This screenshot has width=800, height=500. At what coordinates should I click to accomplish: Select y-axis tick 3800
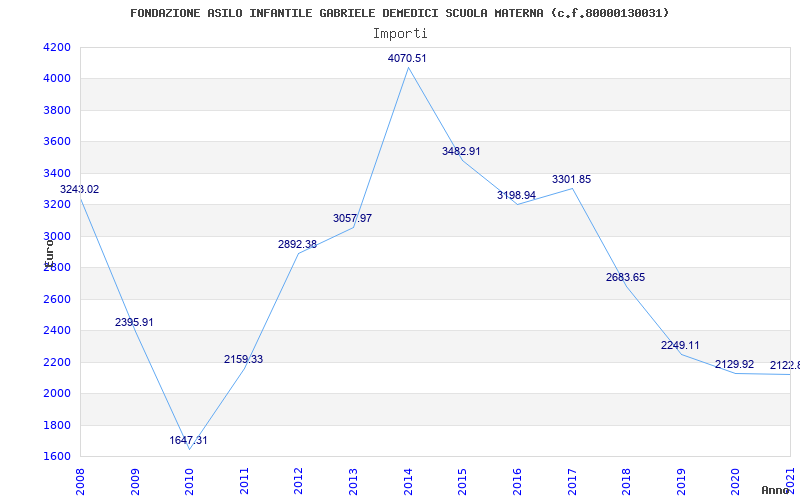coord(55,110)
